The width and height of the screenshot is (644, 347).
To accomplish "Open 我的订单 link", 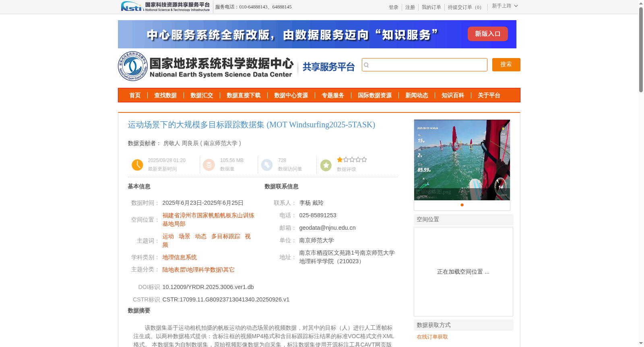I will pos(431,7).
